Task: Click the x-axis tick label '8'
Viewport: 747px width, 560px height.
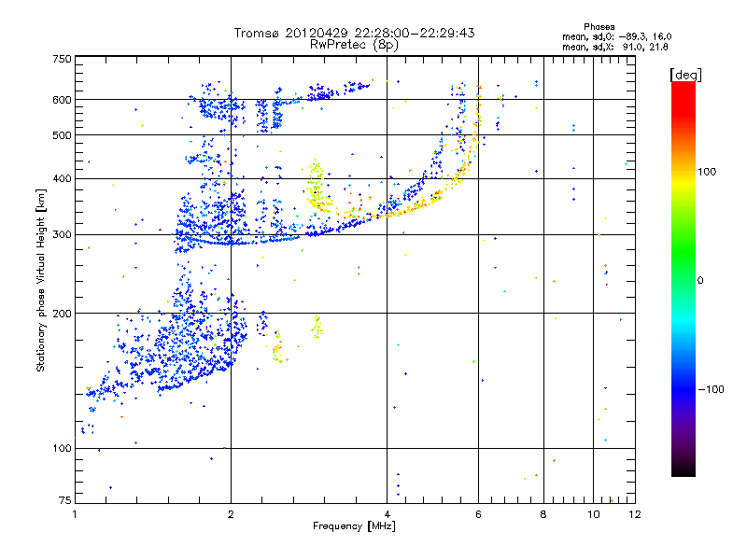Action: pos(543,514)
